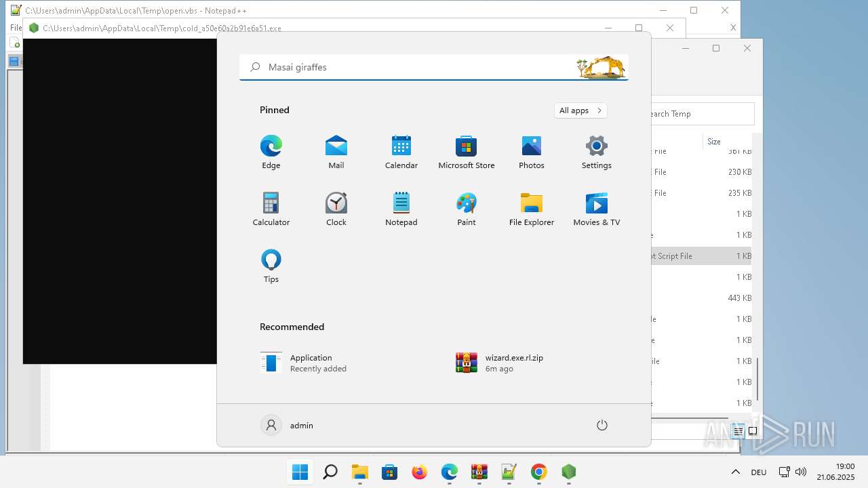Viewport: 868px width, 488px height.
Task: Switch to the green hexagon app on taskbar
Action: (569, 472)
